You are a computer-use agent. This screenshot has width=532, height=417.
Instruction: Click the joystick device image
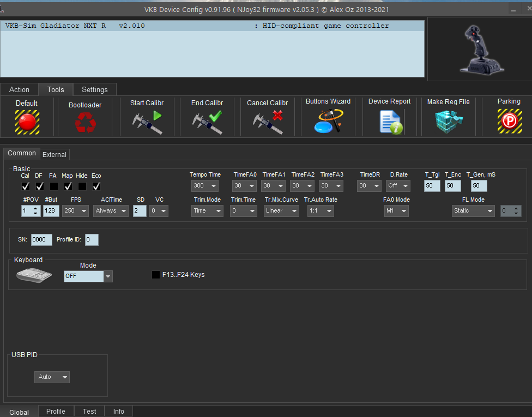[482, 49]
